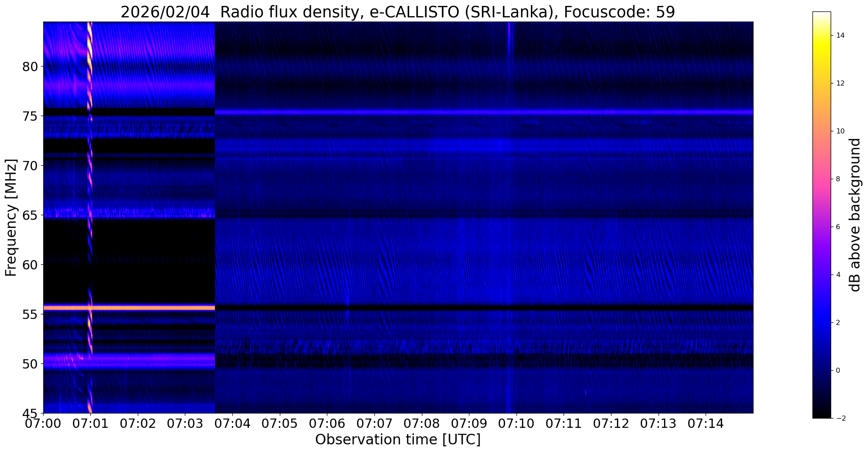This screenshot has width=868, height=452.
Task: Click the colorbar tick value 2
Action: tap(837, 323)
